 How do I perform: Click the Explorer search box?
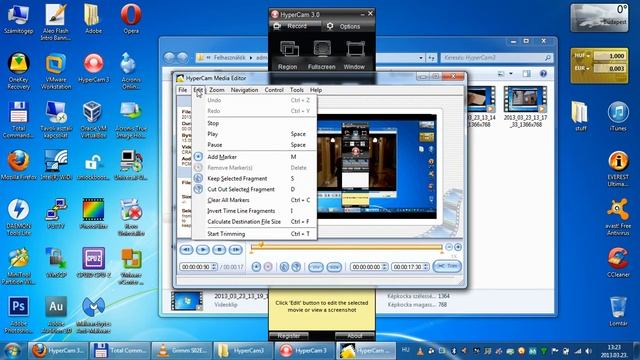(497, 58)
